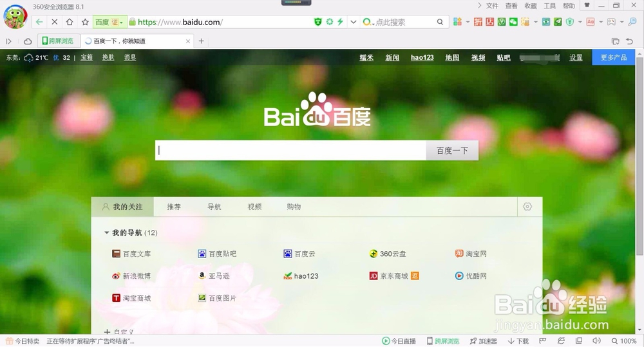Open the panel settings gear icon

[x=527, y=207]
